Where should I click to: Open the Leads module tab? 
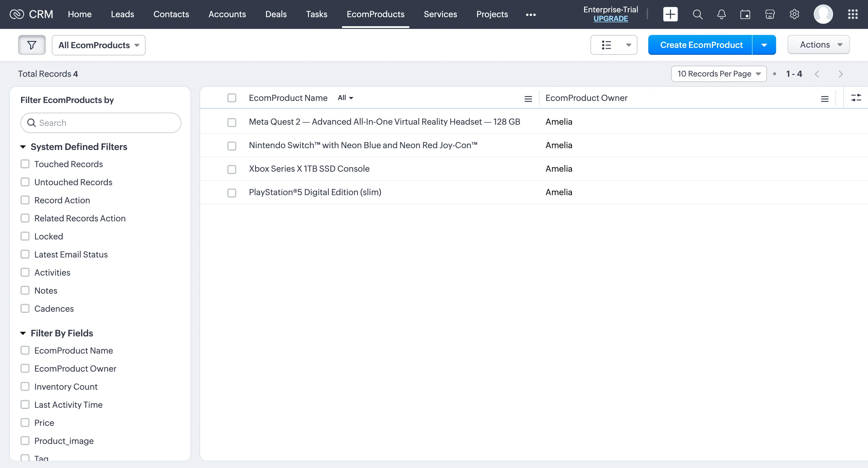tap(122, 14)
